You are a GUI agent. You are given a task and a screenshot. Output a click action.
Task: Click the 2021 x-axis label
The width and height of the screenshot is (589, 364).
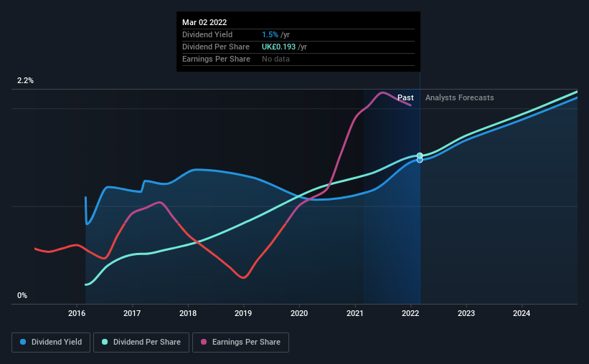[x=354, y=313]
